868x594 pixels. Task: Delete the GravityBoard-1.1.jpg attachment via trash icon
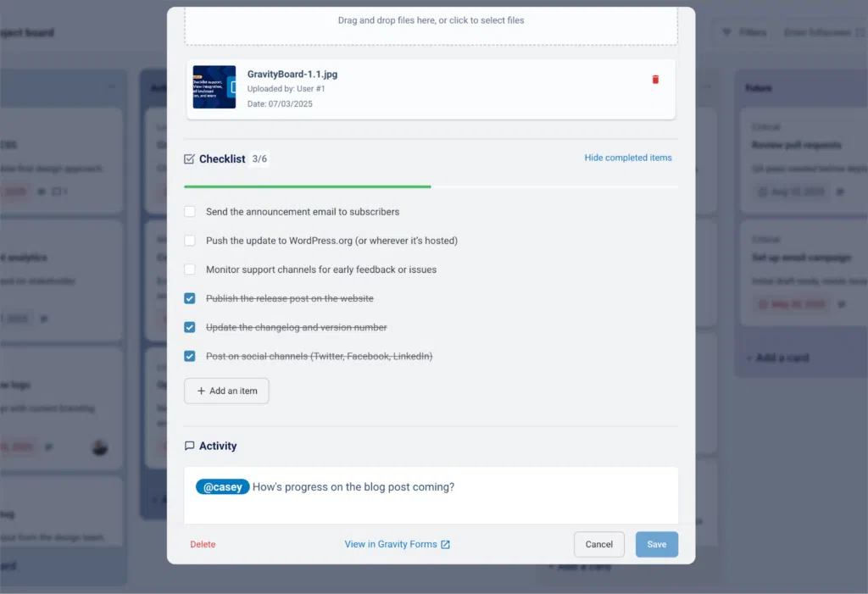(654, 79)
